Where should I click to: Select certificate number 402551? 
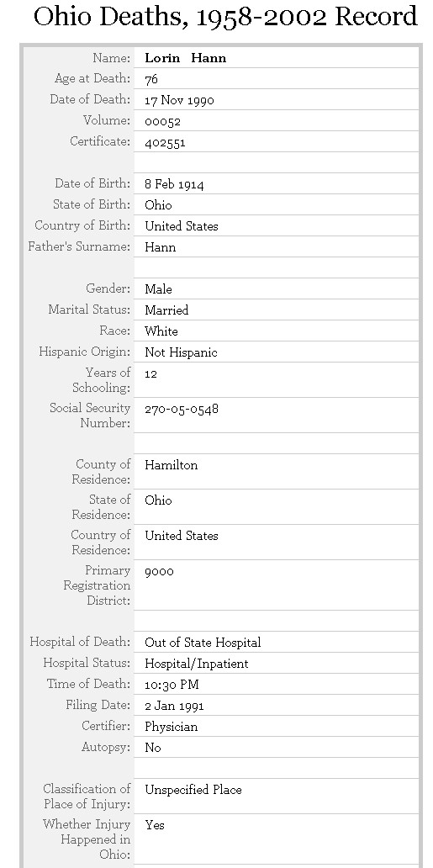pos(165,142)
